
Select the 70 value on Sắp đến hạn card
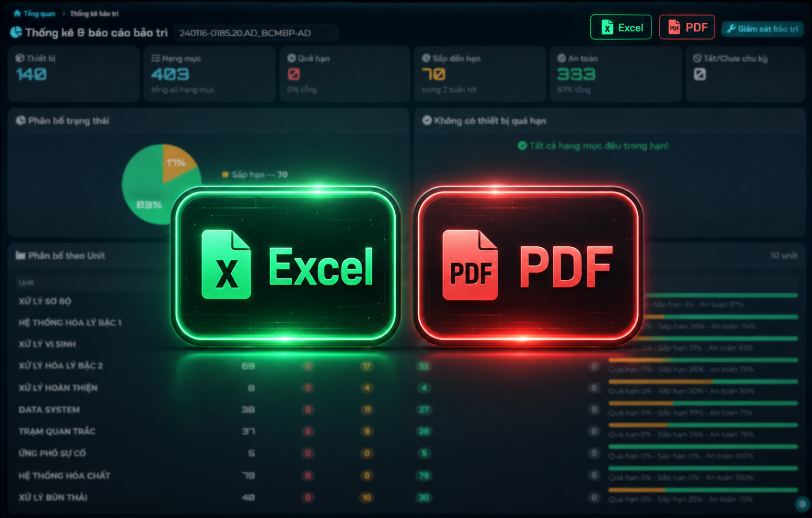pos(434,74)
